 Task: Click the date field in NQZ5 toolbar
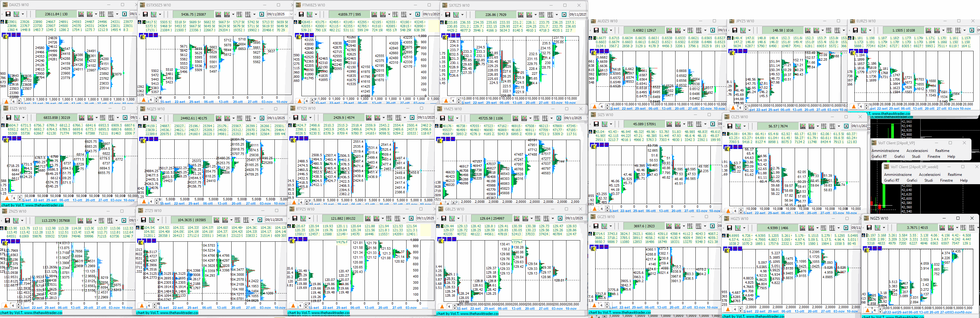tap(275, 118)
